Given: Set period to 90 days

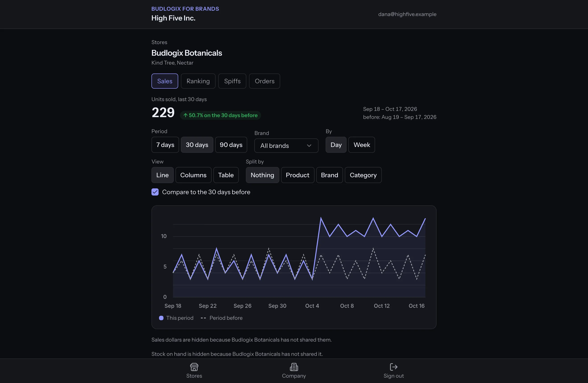Looking at the screenshot, I should (231, 145).
